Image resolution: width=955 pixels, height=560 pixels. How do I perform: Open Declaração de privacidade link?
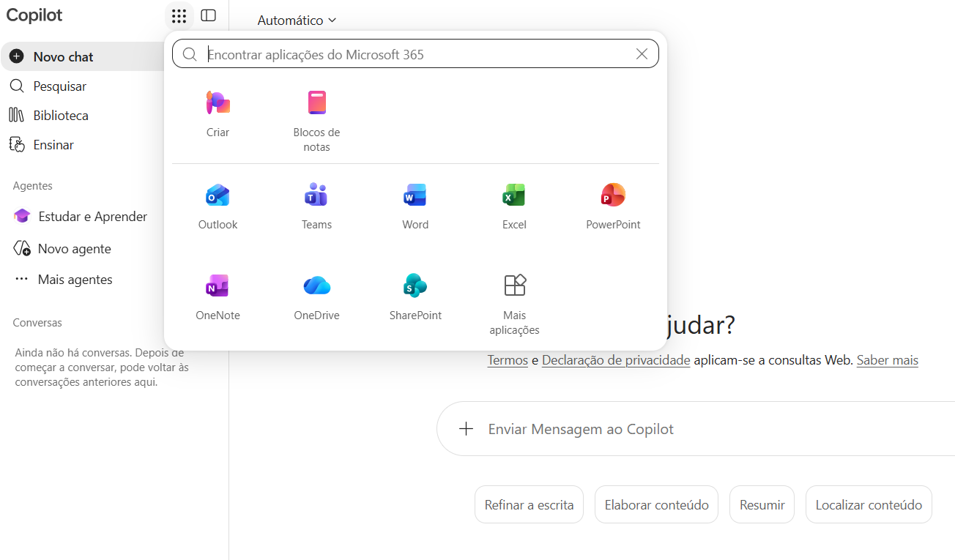coord(616,360)
